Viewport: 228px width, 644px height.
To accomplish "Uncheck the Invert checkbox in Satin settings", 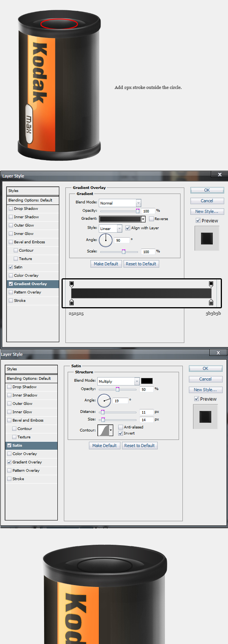I will pyautogui.click(x=120, y=433).
